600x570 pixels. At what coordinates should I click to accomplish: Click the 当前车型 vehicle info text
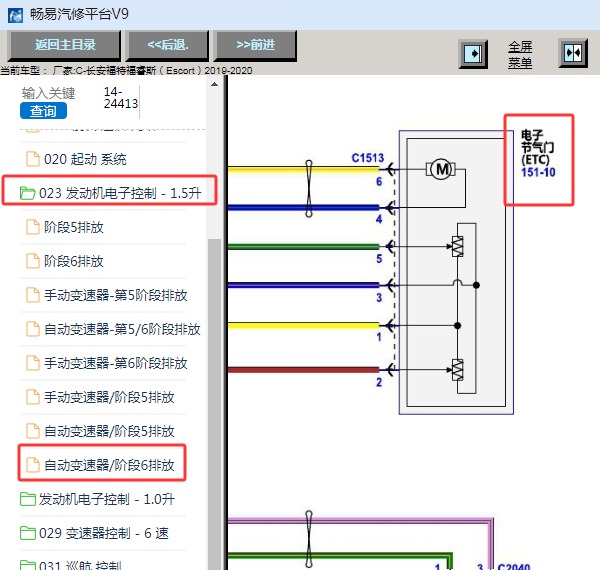click(126, 71)
